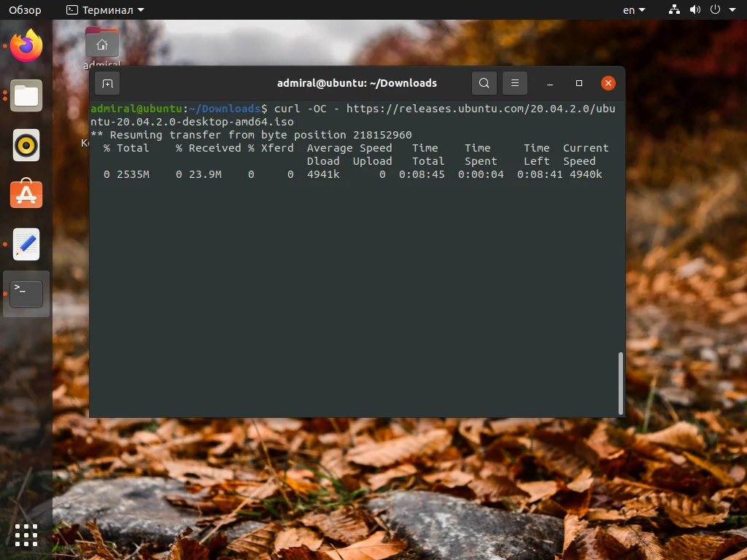Toggle the terminal search bar
747x560 pixels.
coord(484,83)
